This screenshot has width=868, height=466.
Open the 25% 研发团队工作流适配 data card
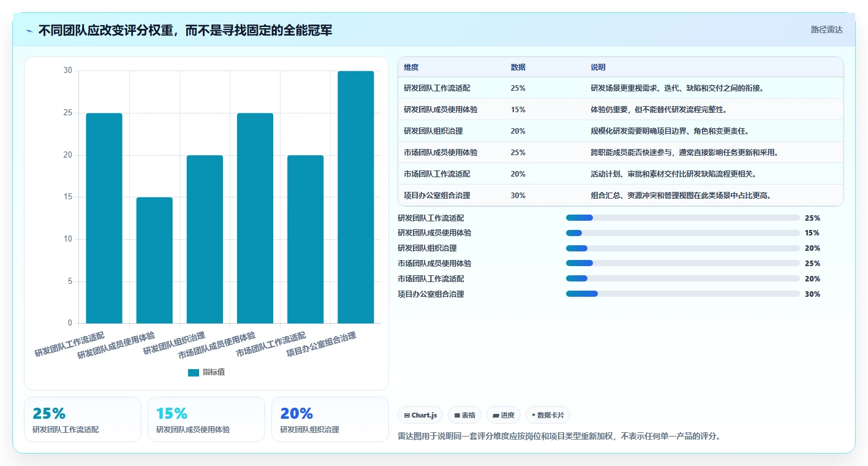83,419
